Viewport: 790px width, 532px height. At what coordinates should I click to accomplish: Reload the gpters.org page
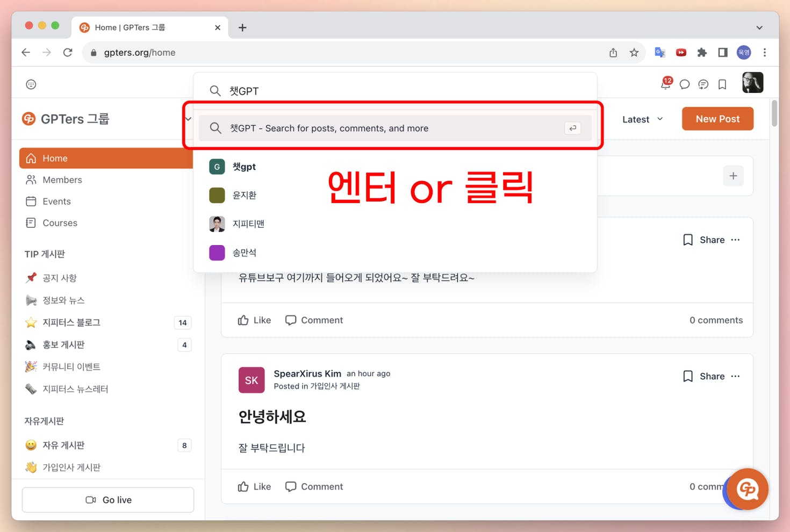68,52
